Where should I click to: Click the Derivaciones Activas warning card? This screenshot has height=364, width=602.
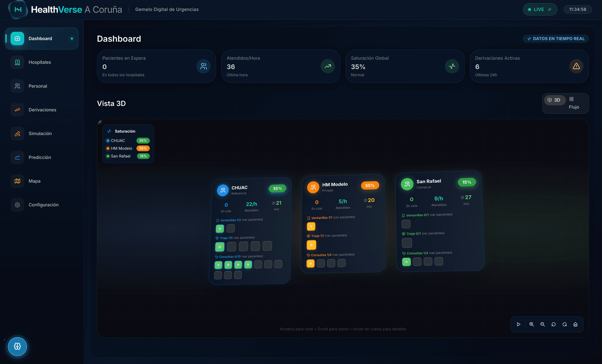point(529,66)
